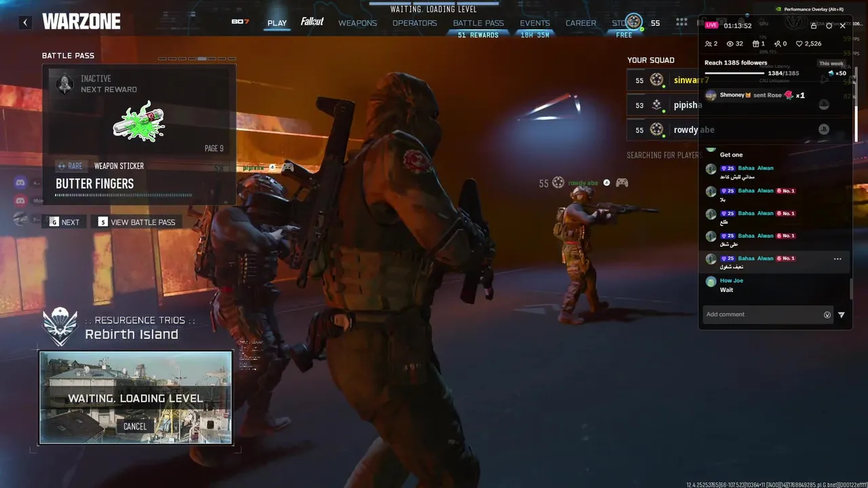This screenshot has width=868, height=488.
Task: Click the Battle Pass operator portrait icon
Action: click(x=64, y=83)
